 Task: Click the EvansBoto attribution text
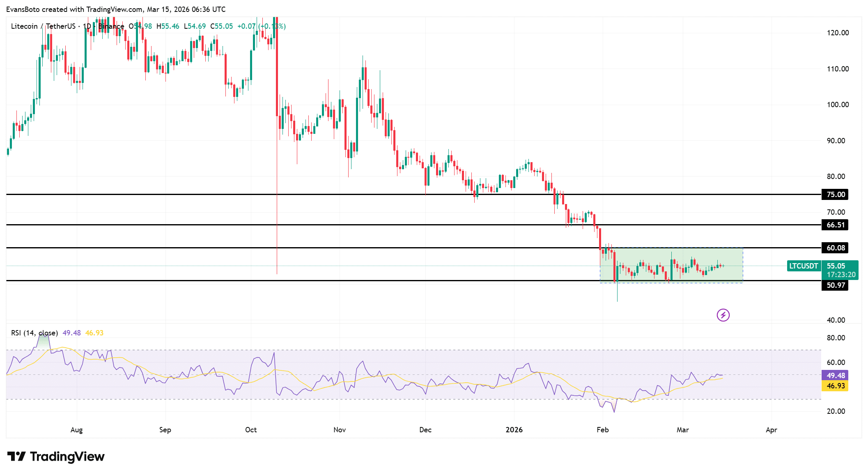tap(23, 9)
